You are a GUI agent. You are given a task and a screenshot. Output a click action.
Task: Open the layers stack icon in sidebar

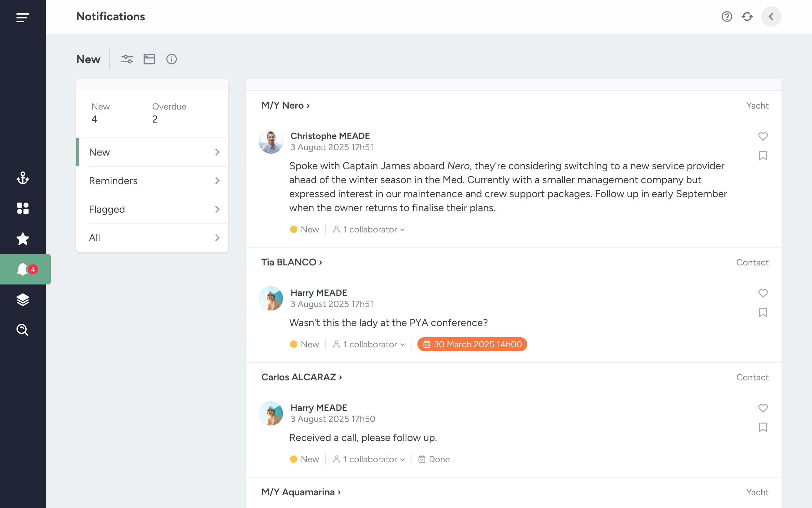23,300
